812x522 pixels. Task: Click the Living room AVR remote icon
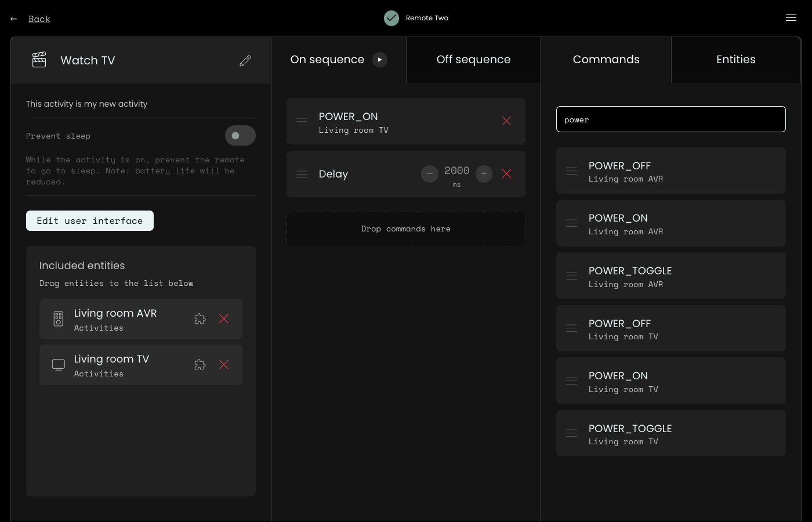click(59, 319)
